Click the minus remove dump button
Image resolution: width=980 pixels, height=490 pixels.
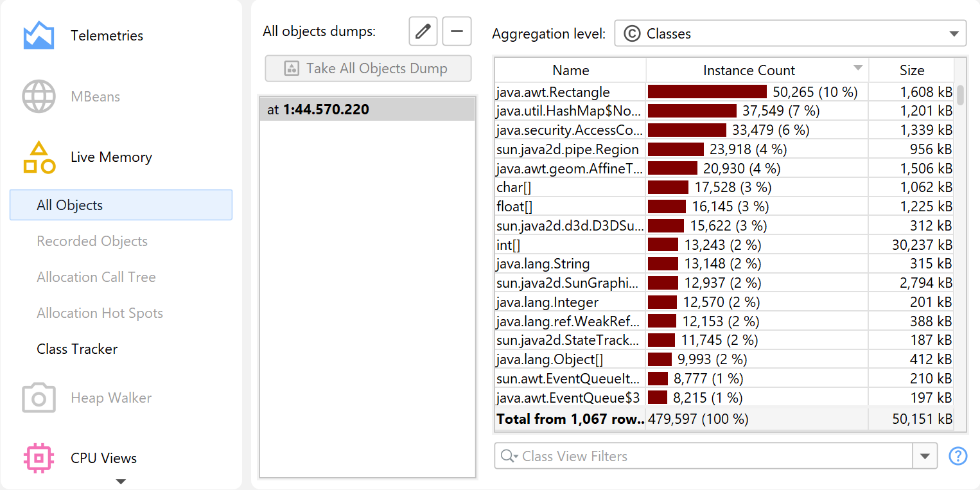(457, 31)
